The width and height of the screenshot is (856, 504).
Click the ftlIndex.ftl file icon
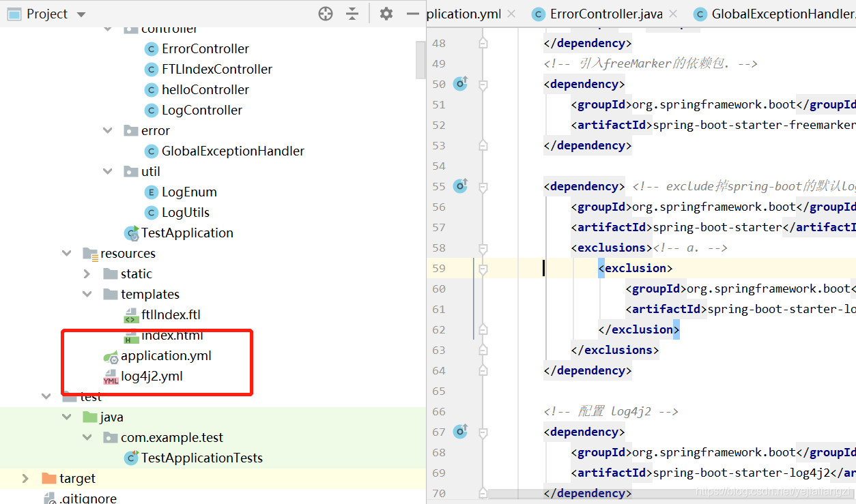[x=131, y=315]
